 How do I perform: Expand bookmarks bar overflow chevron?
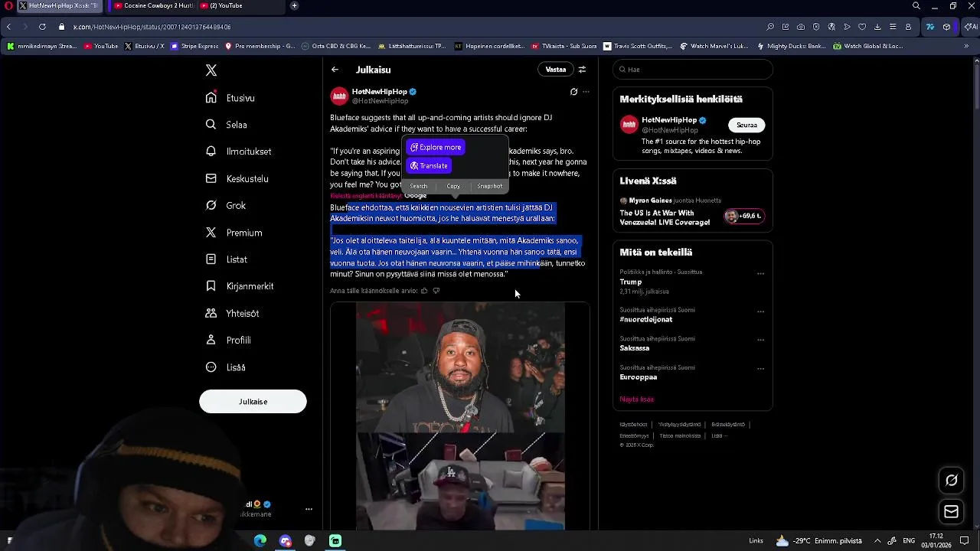966,46
